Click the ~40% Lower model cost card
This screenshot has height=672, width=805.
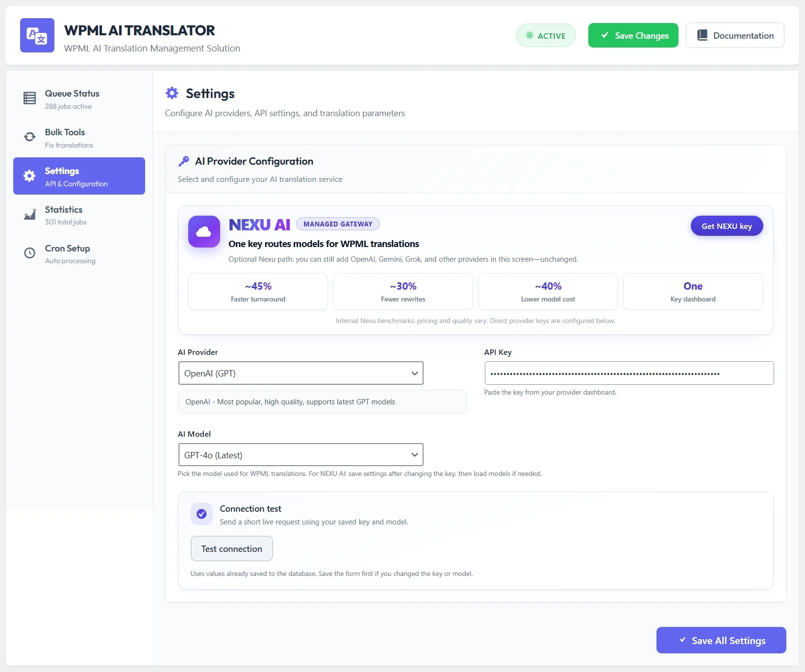[x=548, y=291]
